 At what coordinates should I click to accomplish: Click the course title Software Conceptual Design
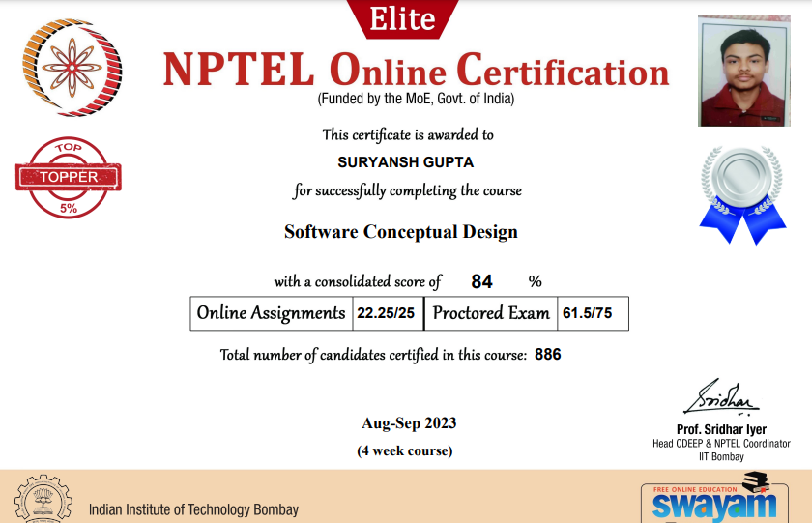coord(401,231)
